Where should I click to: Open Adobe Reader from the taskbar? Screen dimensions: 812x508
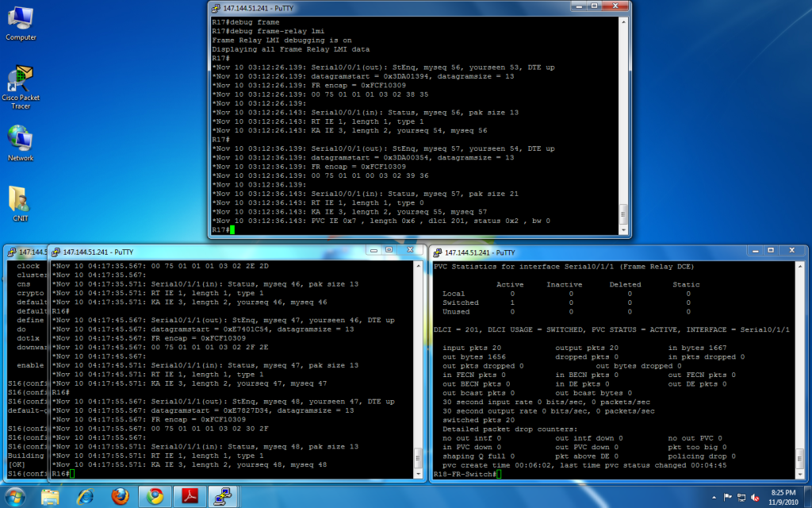click(190, 496)
